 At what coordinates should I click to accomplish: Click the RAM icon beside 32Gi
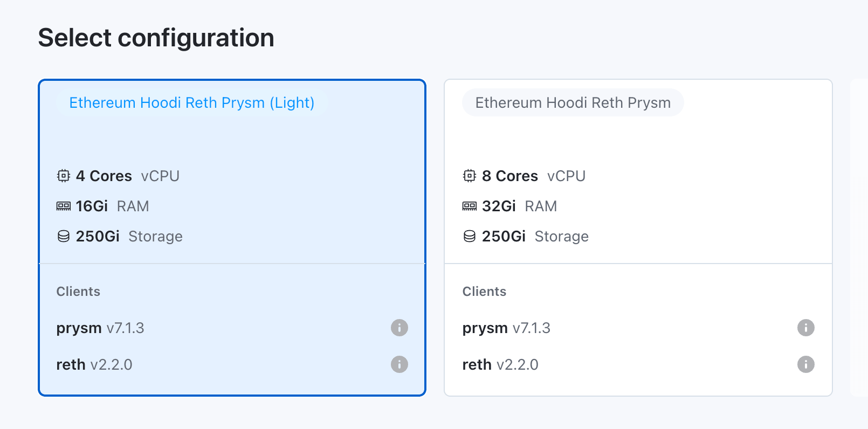[470, 206]
